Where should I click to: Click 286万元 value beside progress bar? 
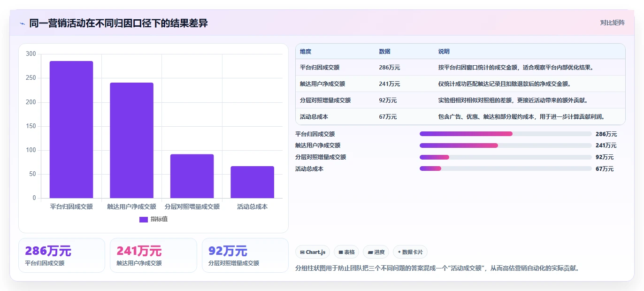click(x=606, y=134)
